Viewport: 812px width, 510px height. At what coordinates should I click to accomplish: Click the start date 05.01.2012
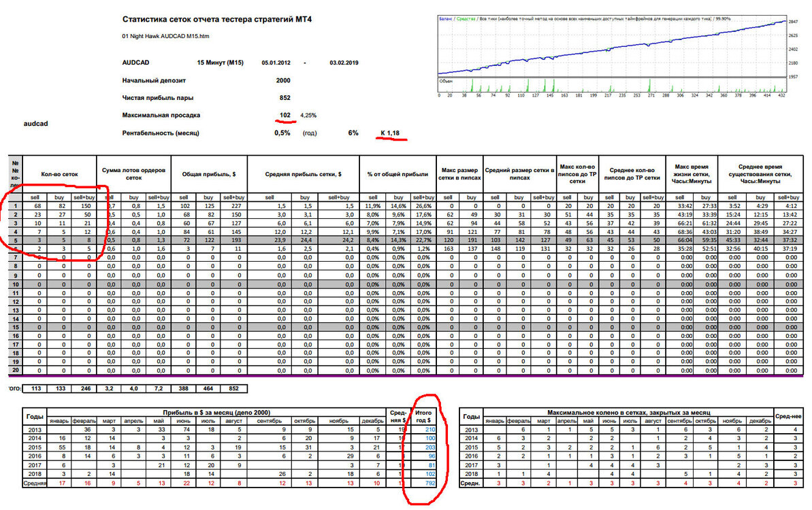[276, 63]
